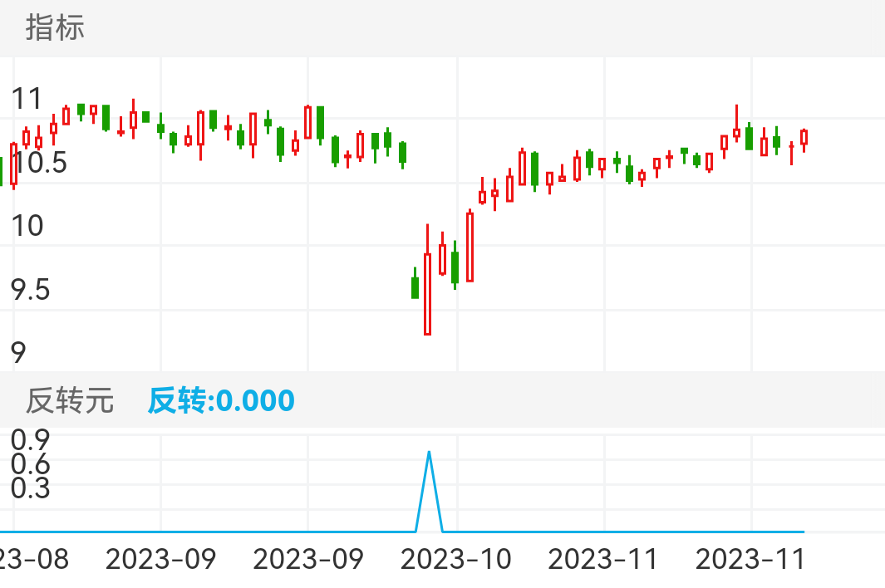885x588 pixels.
Task: Click the 11 price axis label
Action: [27, 100]
